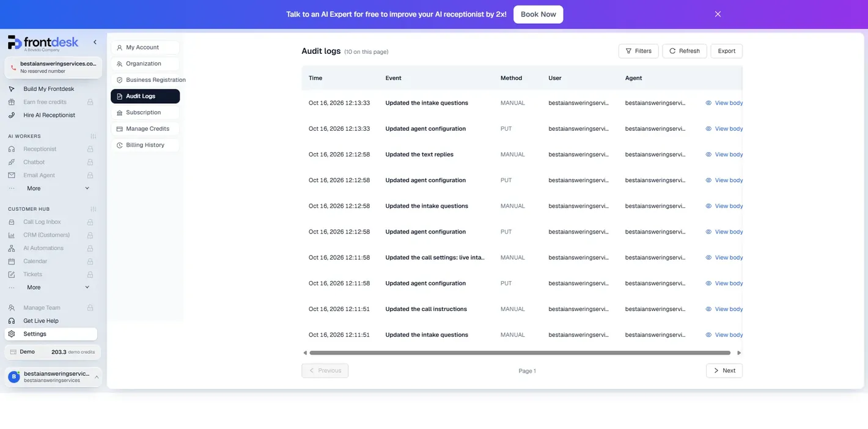Go to Manage Credits tab

pyautogui.click(x=145, y=129)
